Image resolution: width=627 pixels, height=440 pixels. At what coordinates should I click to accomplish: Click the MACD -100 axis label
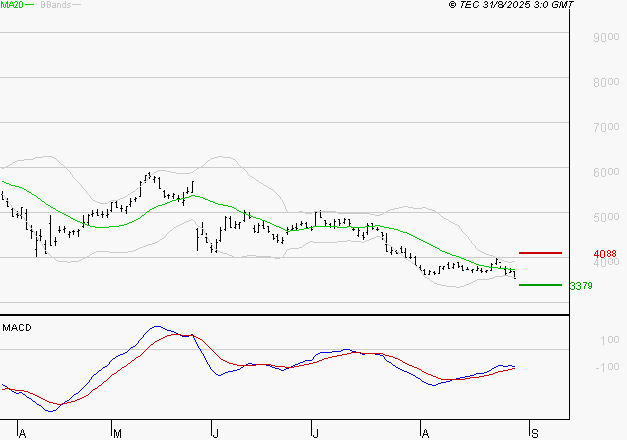coord(607,367)
